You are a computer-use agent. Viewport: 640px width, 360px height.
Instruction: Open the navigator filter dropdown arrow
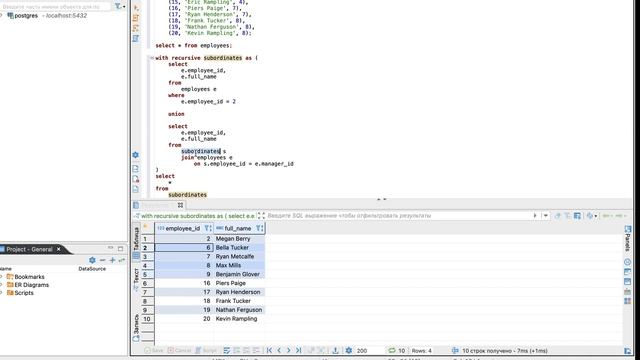click(124, 6)
